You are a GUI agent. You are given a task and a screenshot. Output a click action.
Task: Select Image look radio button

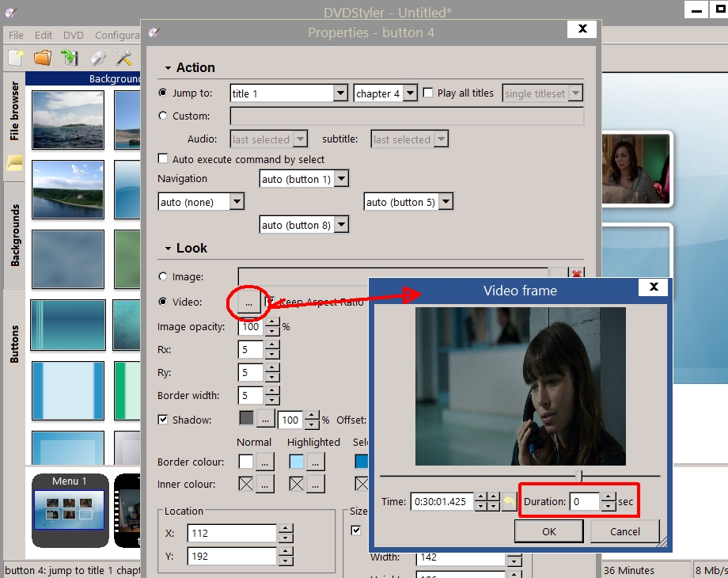(162, 276)
